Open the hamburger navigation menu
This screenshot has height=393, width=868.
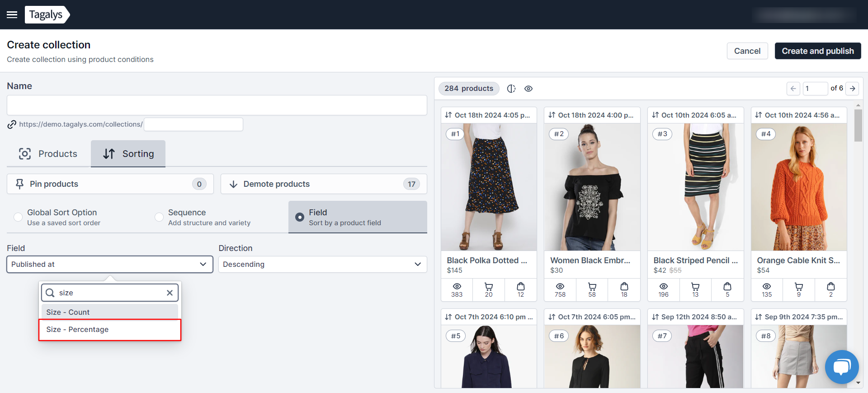pyautogui.click(x=12, y=15)
